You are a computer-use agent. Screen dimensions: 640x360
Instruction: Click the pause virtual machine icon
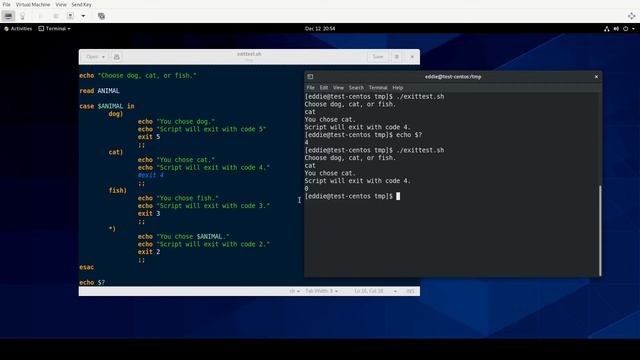[x=56, y=16]
